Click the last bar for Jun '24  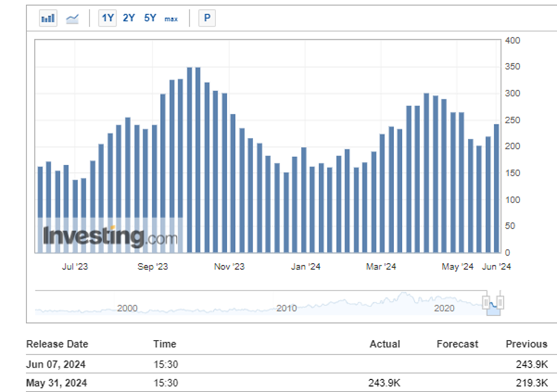pyautogui.click(x=496, y=188)
